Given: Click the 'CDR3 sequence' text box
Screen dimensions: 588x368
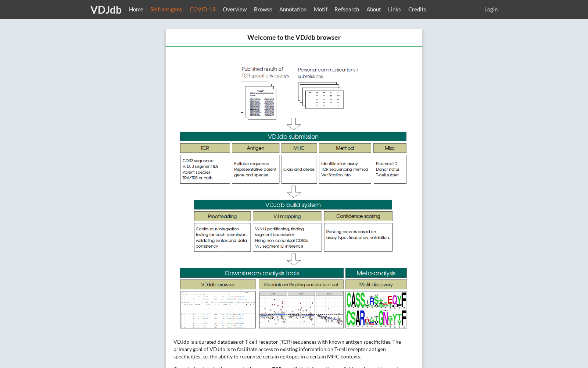Looking at the screenshot, I should pyautogui.click(x=205, y=169).
